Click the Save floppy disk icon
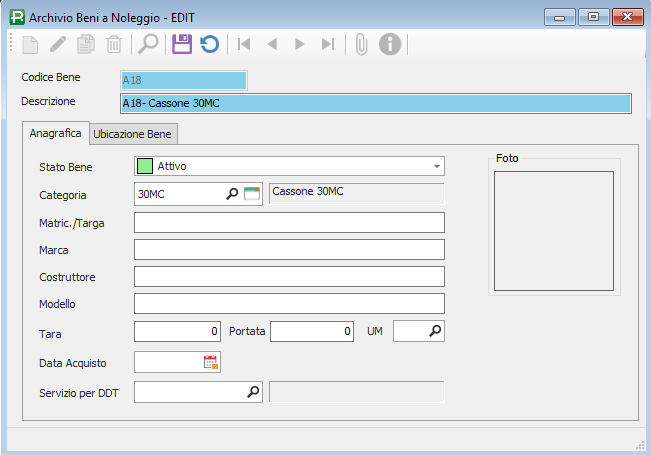The width and height of the screenshot is (651, 455). [x=181, y=44]
